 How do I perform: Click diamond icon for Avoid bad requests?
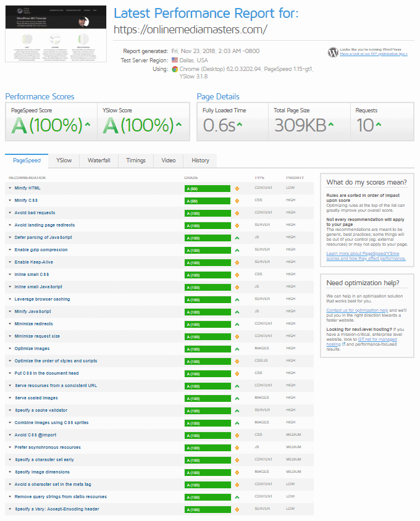(237, 214)
